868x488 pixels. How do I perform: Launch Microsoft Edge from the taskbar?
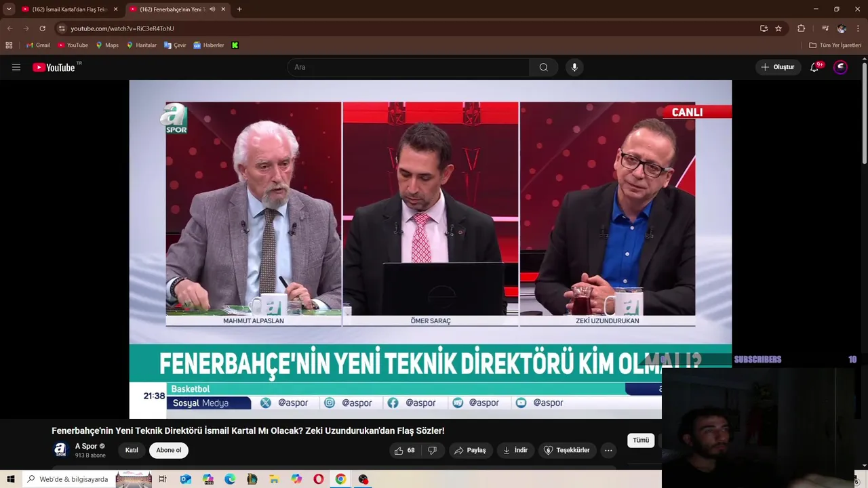click(x=230, y=479)
